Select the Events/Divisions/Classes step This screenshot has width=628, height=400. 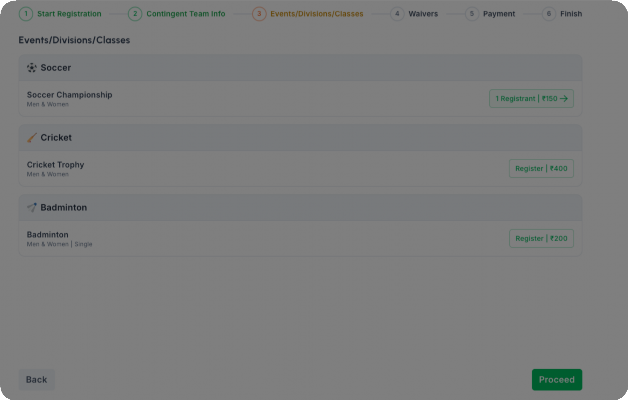(308, 14)
